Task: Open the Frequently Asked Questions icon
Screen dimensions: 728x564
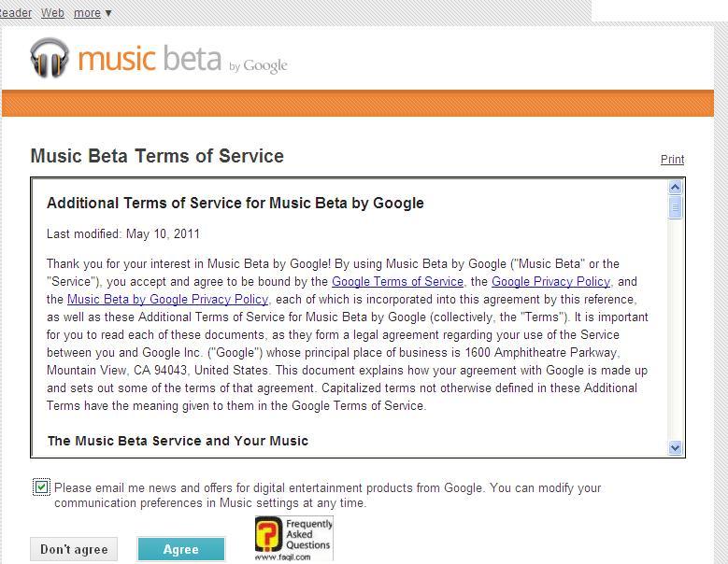Action: coord(293,539)
